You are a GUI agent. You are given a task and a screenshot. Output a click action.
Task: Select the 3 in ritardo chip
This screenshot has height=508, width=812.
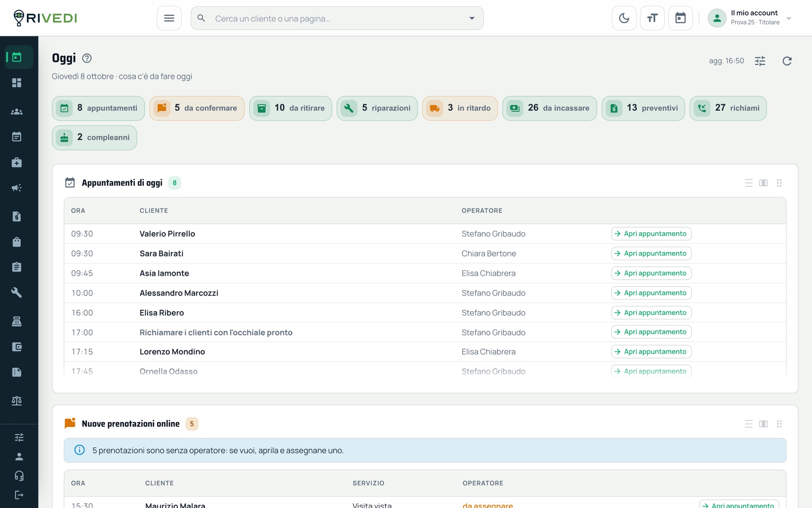pos(460,108)
